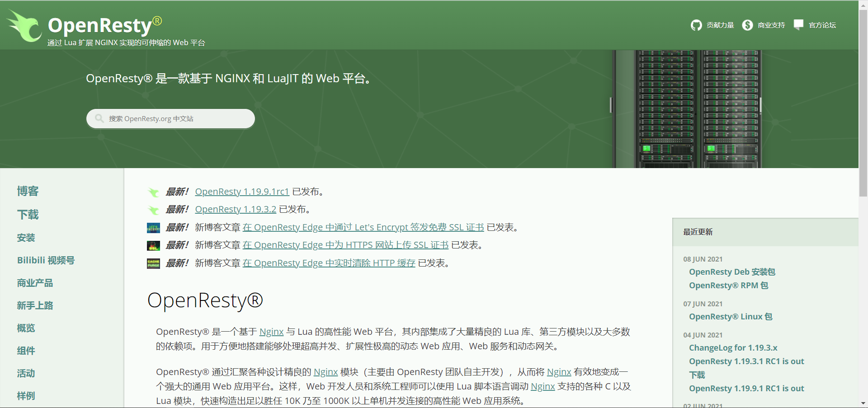Click the OpenResty bird logo
This screenshot has height=408, width=868.
point(24,26)
